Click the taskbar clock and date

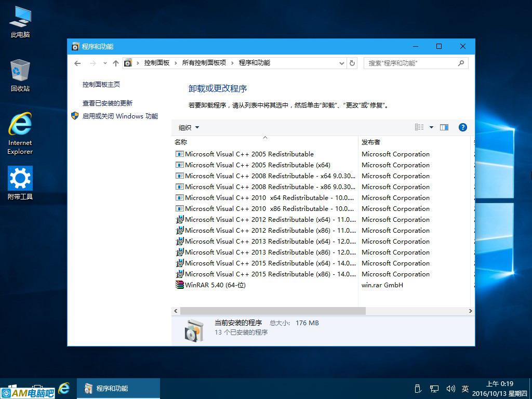click(x=499, y=389)
